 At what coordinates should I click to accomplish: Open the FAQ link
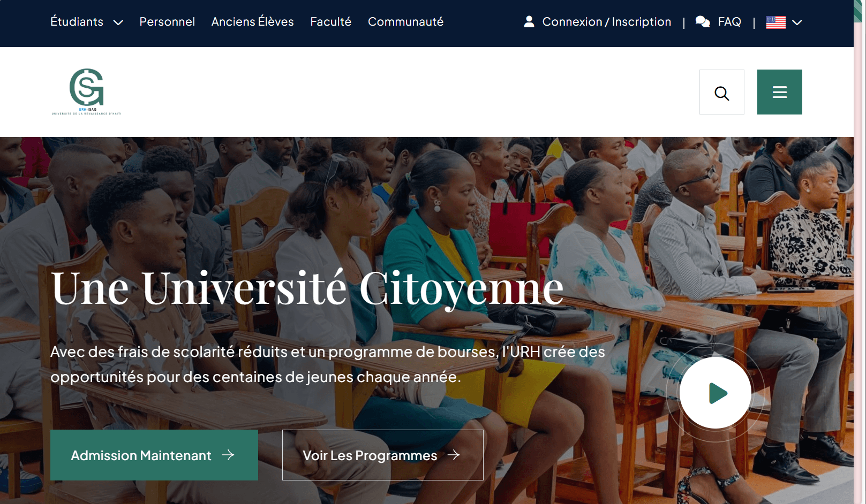tap(729, 22)
